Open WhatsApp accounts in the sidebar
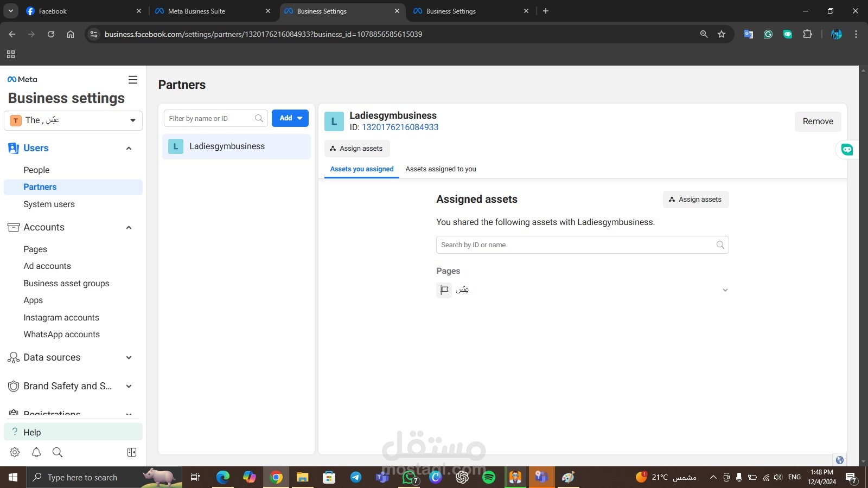868x488 pixels. pos(61,335)
